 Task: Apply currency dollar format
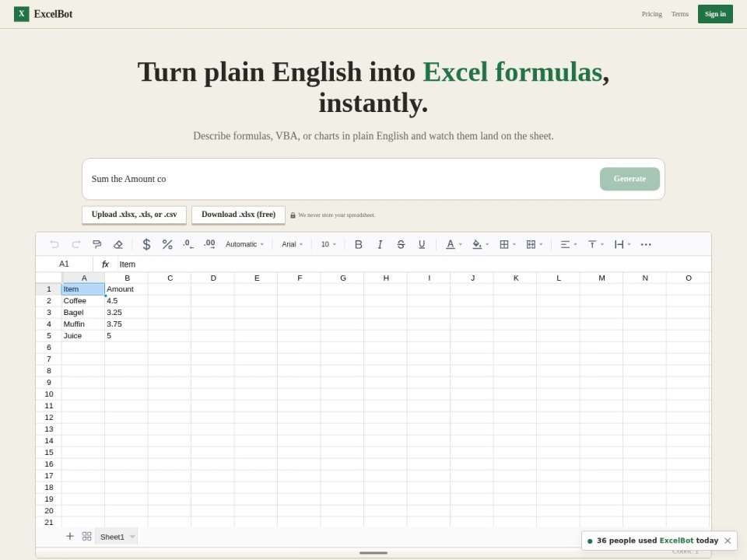pyautogui.click(x=146, y=244)
